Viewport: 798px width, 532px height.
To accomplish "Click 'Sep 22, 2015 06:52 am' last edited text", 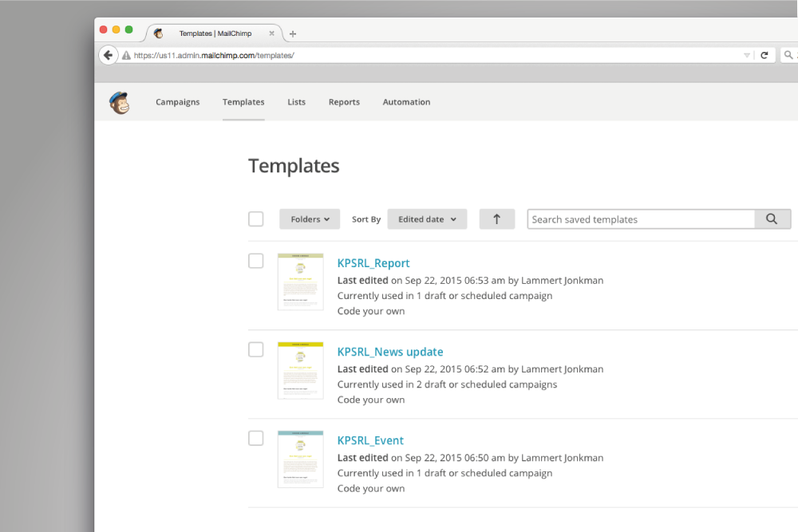I will tap(455, 369).
